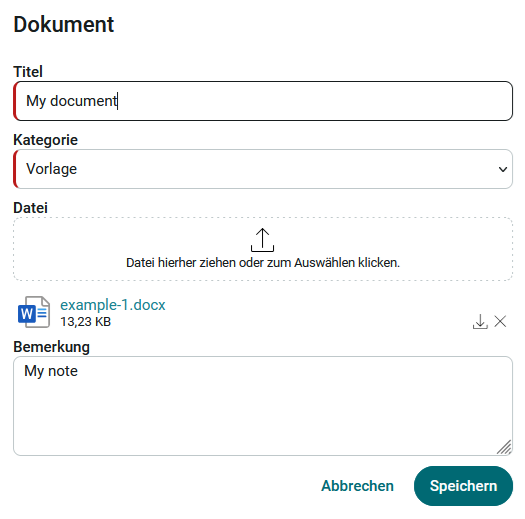Click the Kategorie field label
The height and width of the screenshot is (519, 525).
tap(46, 140)
